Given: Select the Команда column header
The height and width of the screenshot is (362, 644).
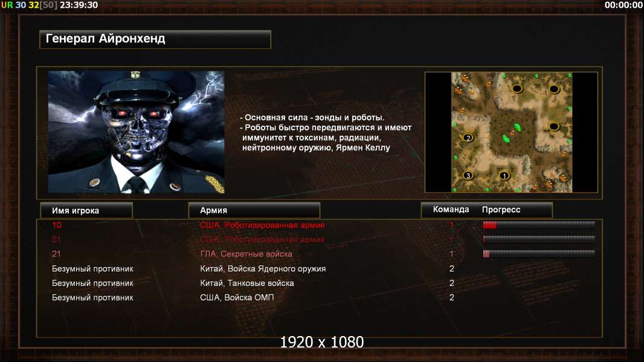Looking at the screenshot, I should click(x=451, y=209).
